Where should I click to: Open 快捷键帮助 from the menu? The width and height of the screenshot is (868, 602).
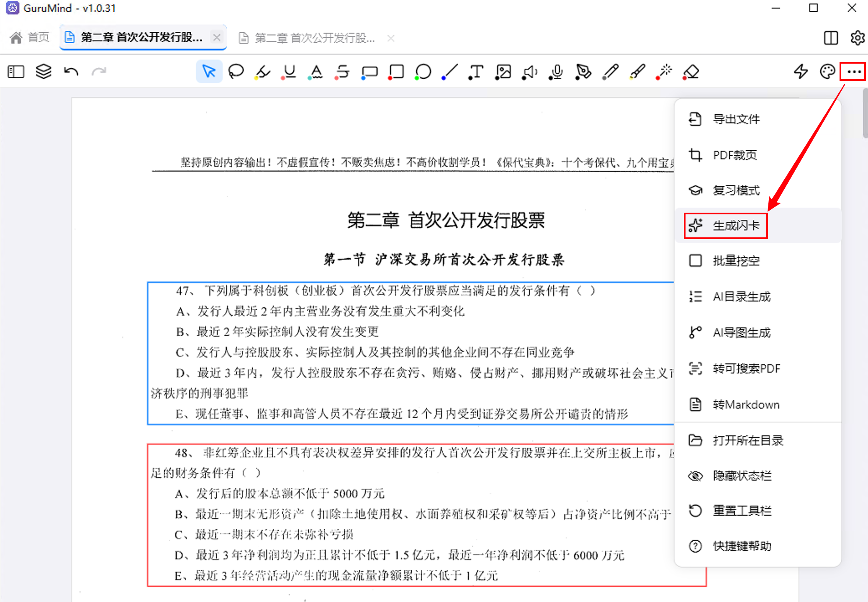(x=758, y=546)
